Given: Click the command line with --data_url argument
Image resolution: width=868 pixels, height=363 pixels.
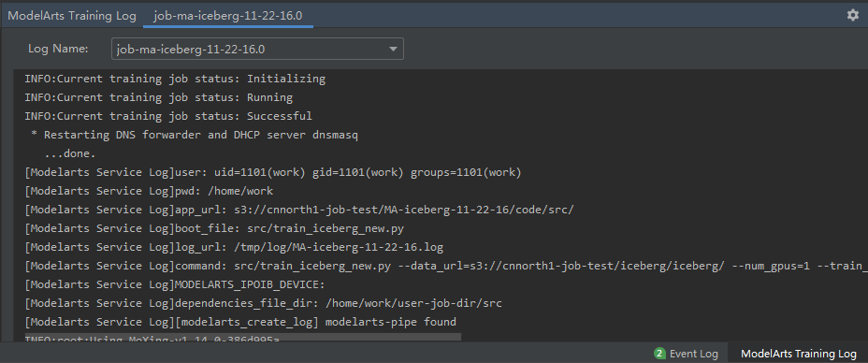Looking at the screenshot, I should coord(445,266).
